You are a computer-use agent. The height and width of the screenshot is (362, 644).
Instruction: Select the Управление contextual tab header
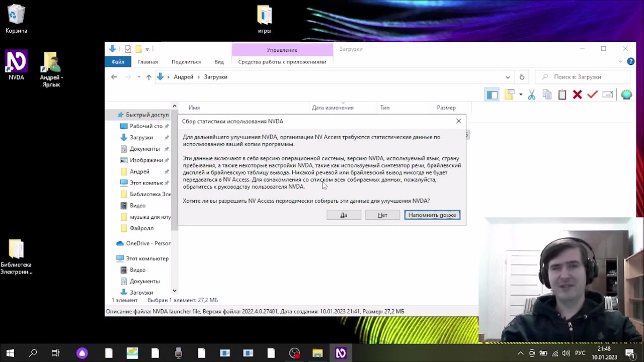coord(282,50)
